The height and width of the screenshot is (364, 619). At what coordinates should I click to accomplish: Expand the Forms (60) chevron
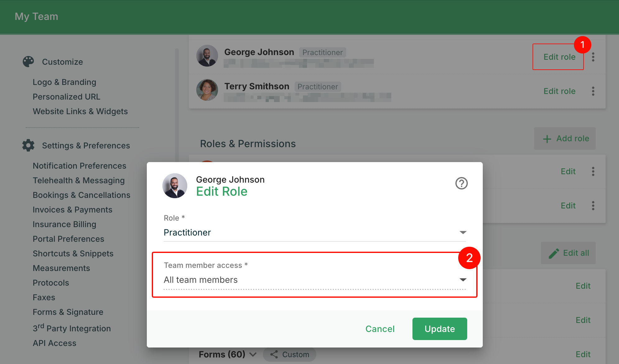point(253,354)
